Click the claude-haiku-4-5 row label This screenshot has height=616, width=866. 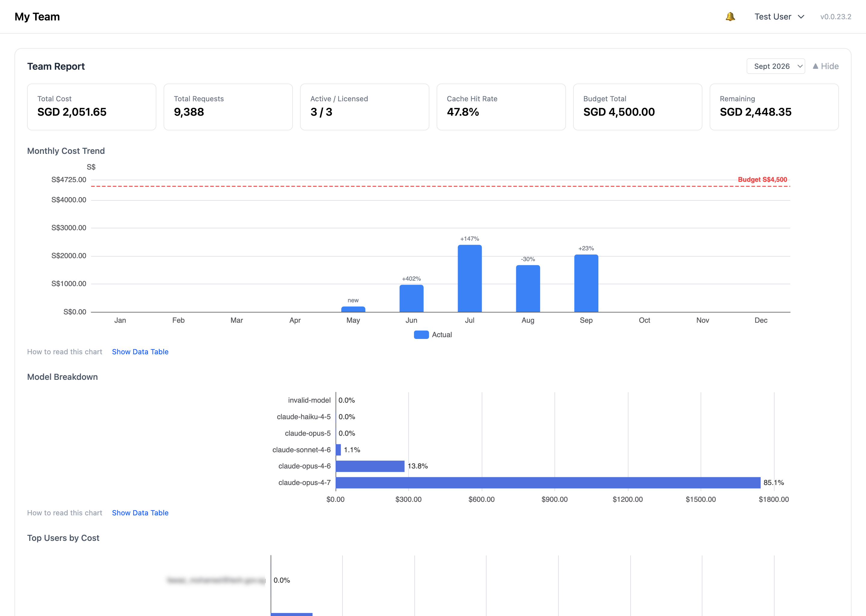(x=304, y=417)
